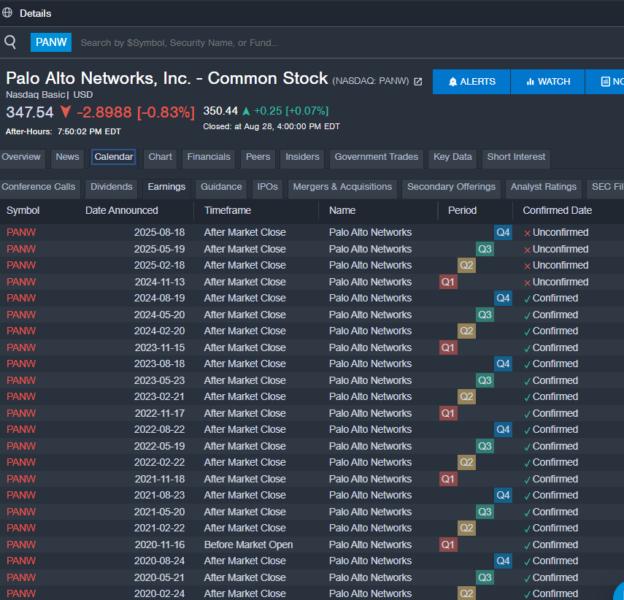Open the Short Interest tab
624x600 pixels.
pos(516,157)
